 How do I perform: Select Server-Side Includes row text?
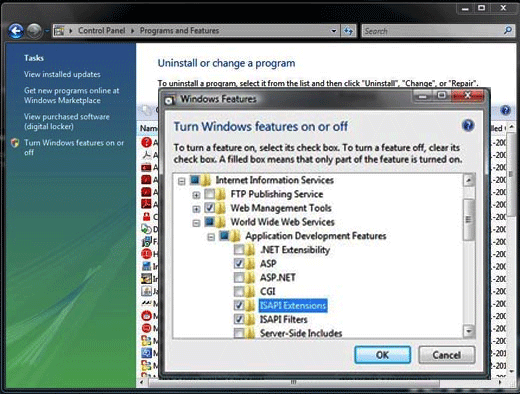(301, 333)
